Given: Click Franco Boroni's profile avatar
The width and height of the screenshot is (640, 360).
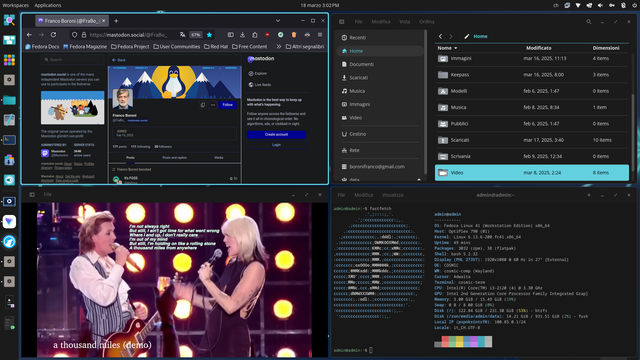Looking at the screenshot, I should coord(122,99).
